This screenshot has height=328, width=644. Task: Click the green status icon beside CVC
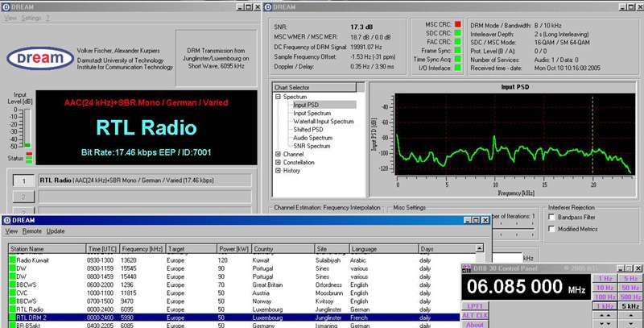tap(12, 293)
